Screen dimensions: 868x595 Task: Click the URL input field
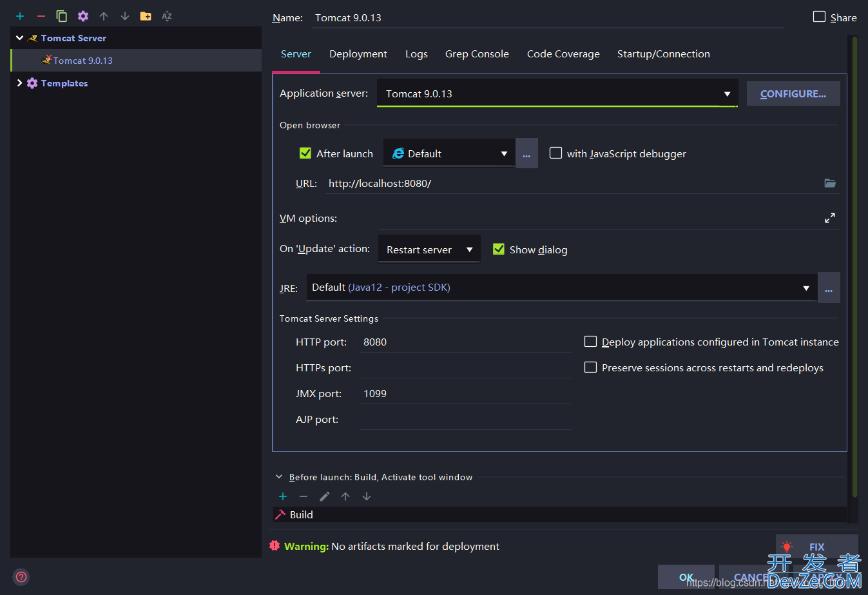(574, 183)
